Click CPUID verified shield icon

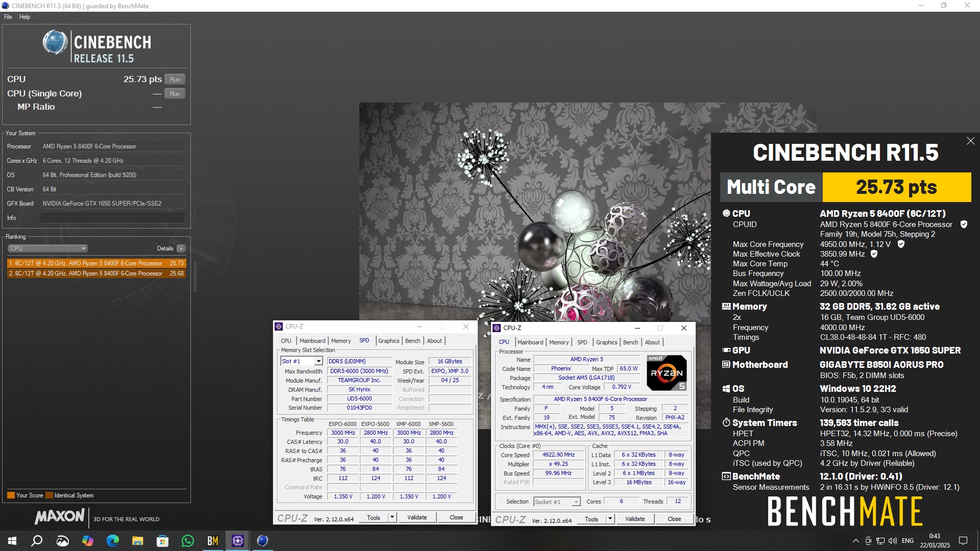[964, 224]
